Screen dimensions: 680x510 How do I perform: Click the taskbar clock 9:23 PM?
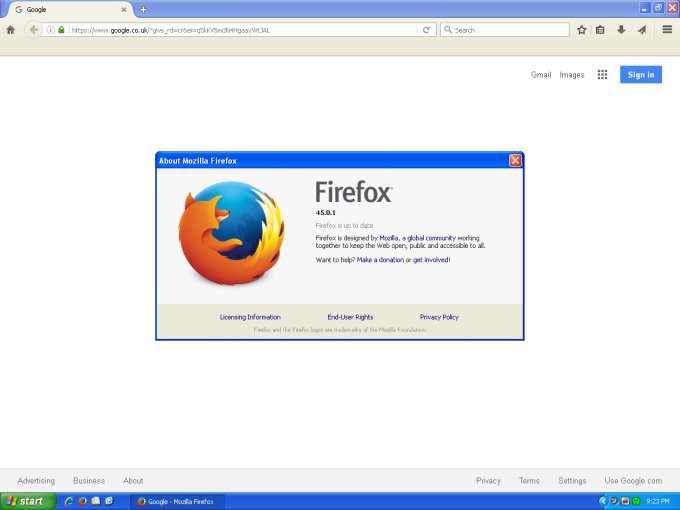click(657, 501)
